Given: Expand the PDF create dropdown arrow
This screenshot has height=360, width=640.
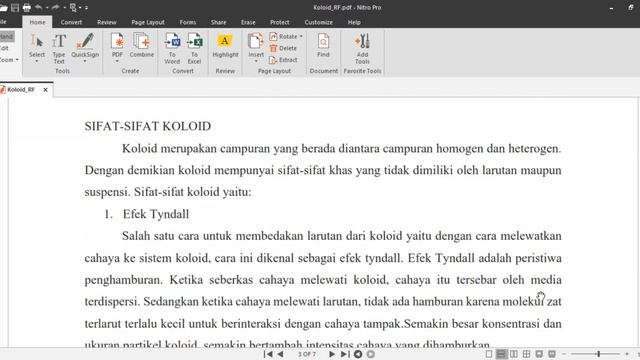Looking at the screenshot, I should pyautogui.click(x=117, y=61).
